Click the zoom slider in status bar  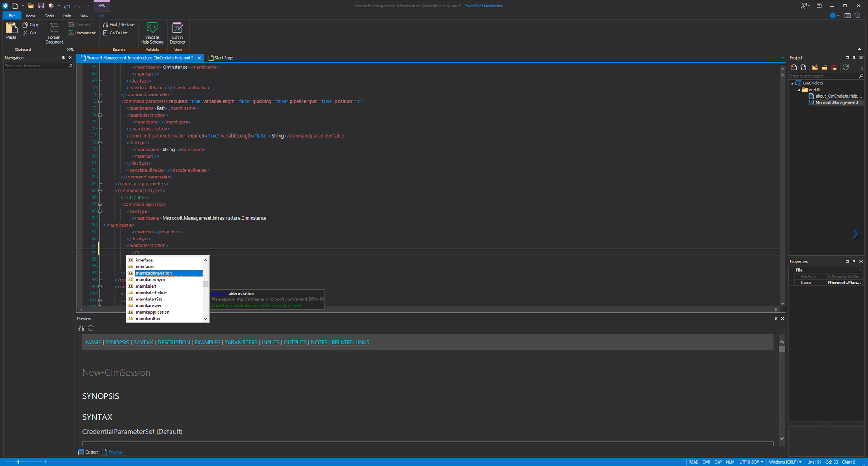click(x=27, y=462)
